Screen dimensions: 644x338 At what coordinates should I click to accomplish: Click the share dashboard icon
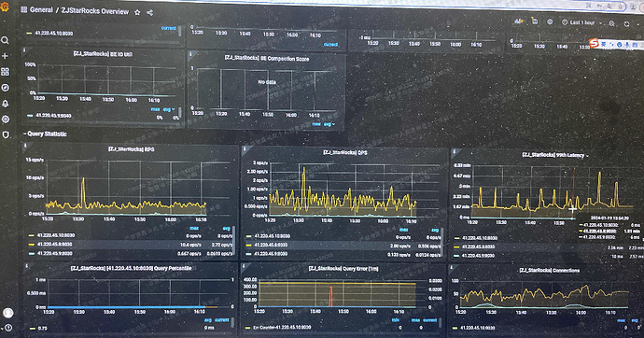(x=150, y=13)
